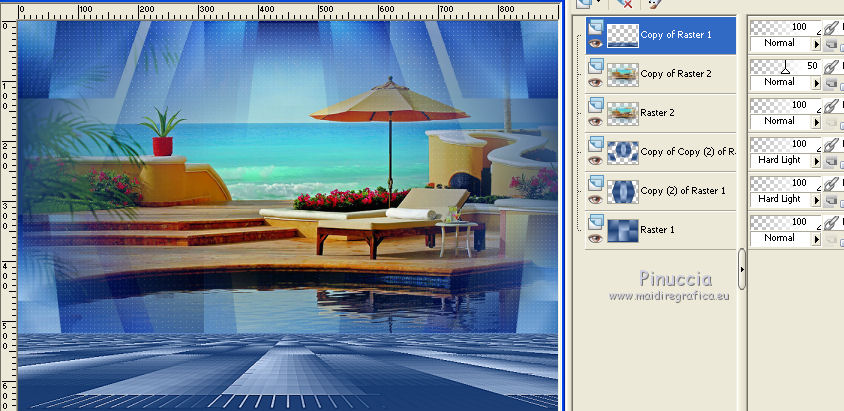Click the link icon for Copy of Raster 2
844x411 pixels.
tap(832, 67)
